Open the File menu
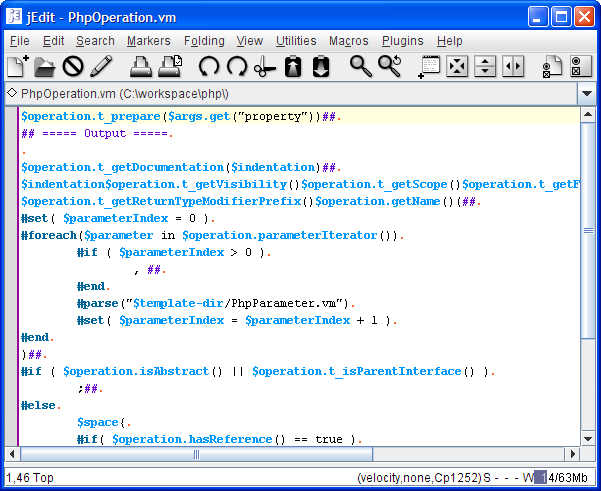The image size is (601, 491). tap(20, 41)
